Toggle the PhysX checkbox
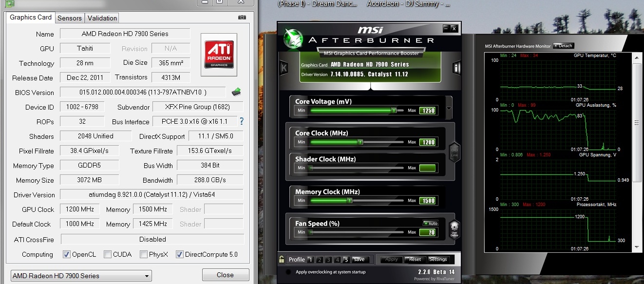The image size is (644, 284). tap(143, 254)
